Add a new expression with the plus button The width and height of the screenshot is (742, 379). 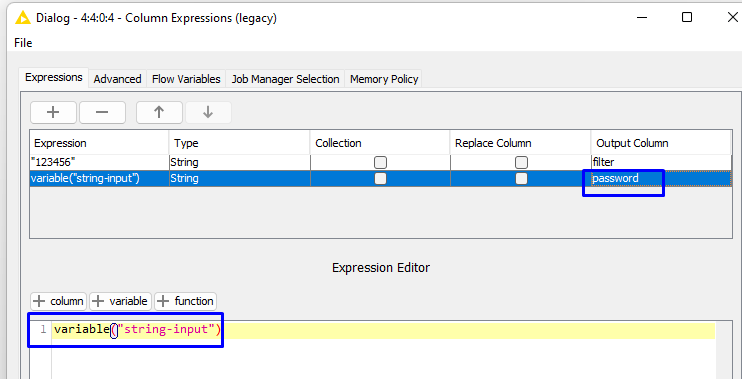pos(53,113)
